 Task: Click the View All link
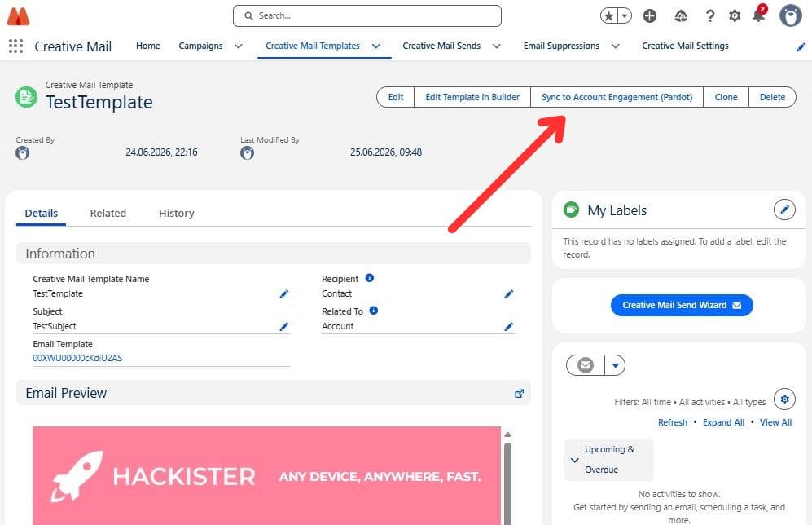click(775, 422)
